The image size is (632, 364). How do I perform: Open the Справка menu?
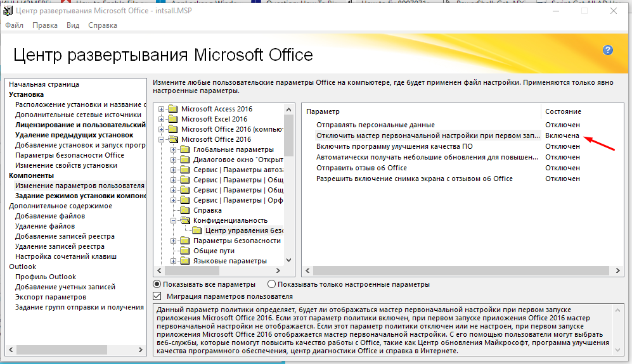(x=103, y=25)
